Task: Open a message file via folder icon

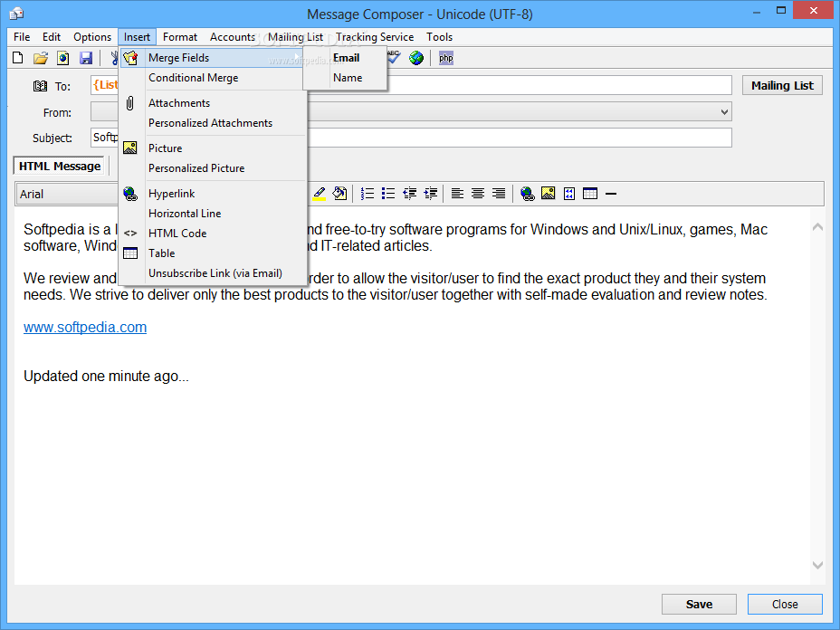Action: (x=41, y=58)
